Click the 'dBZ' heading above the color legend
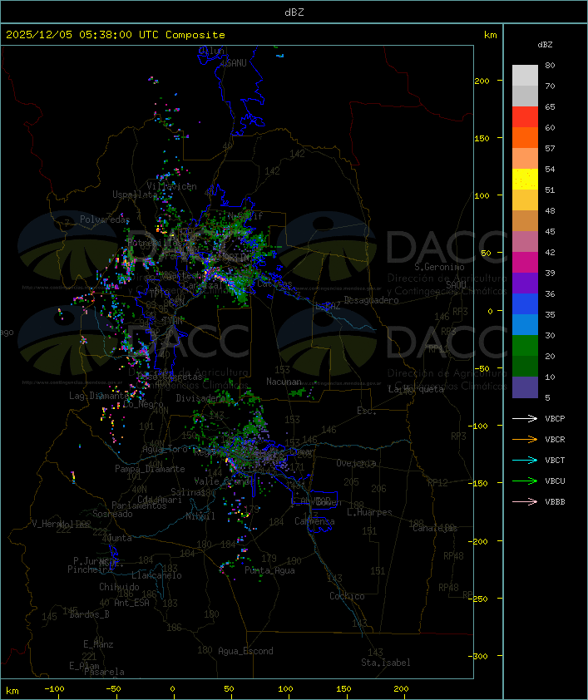Image resolution: width=588 pixels, height=700 pixels. pos(545,44)
